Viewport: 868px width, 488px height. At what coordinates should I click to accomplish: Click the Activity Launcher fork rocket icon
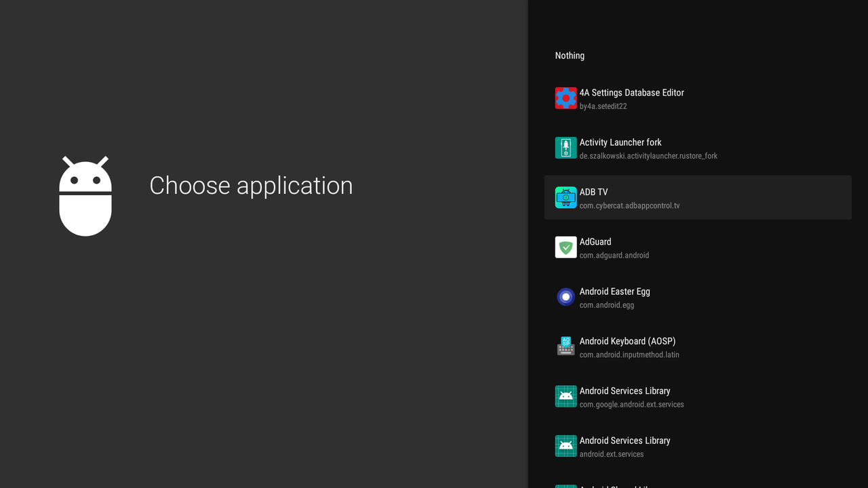566,148
